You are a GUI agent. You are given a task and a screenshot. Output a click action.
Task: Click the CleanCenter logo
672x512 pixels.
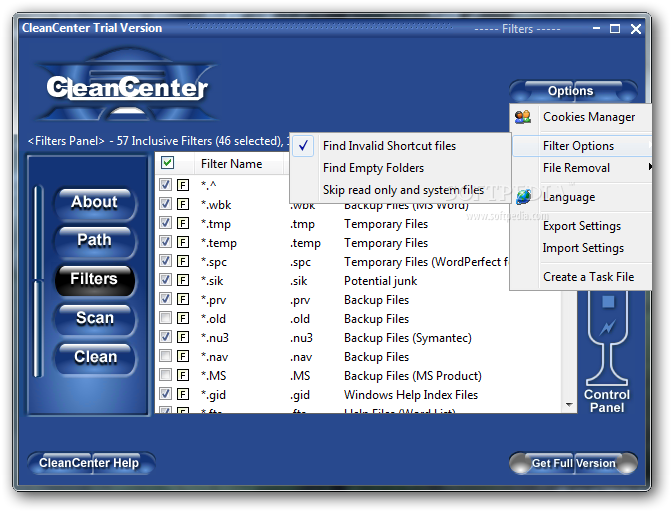(x=127, y=86)
